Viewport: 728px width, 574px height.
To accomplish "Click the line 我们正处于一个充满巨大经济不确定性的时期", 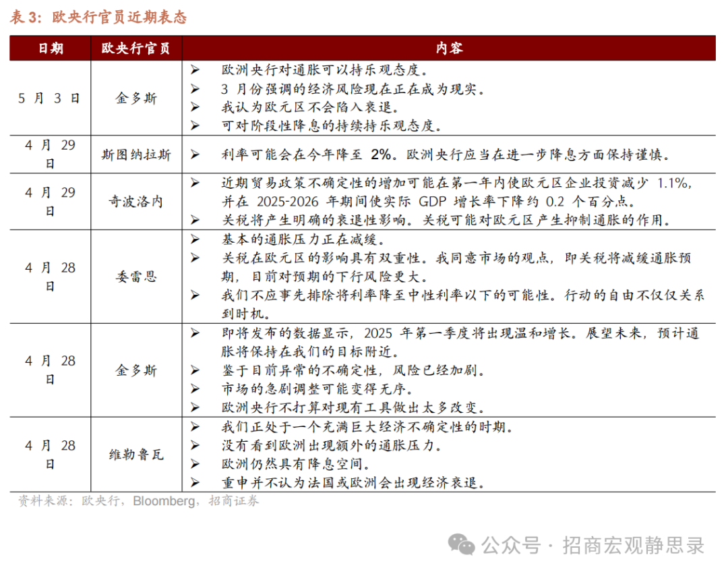I will (367, 427).
